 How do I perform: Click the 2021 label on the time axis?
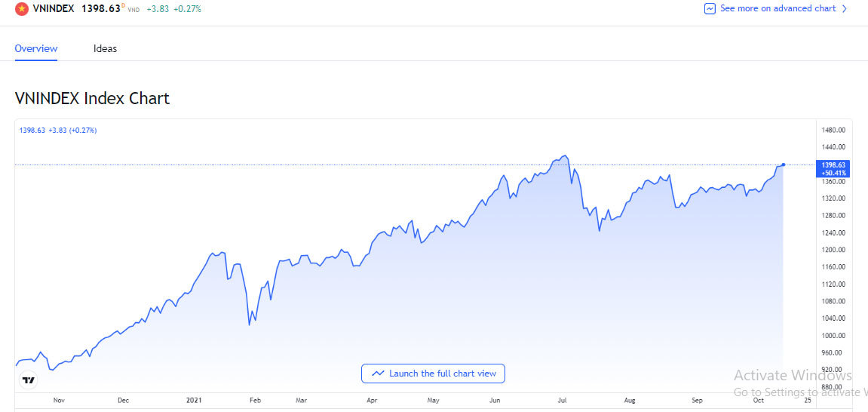(195, 400)
